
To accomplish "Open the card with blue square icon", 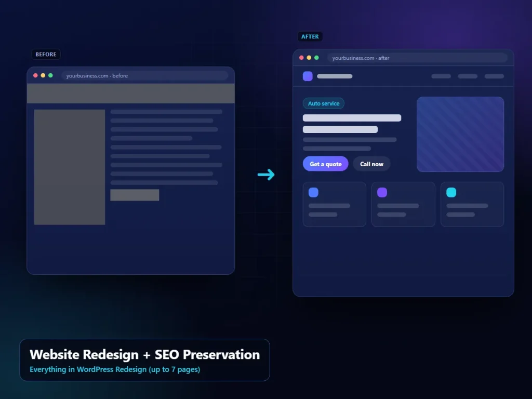I will [x=334, y=204].
